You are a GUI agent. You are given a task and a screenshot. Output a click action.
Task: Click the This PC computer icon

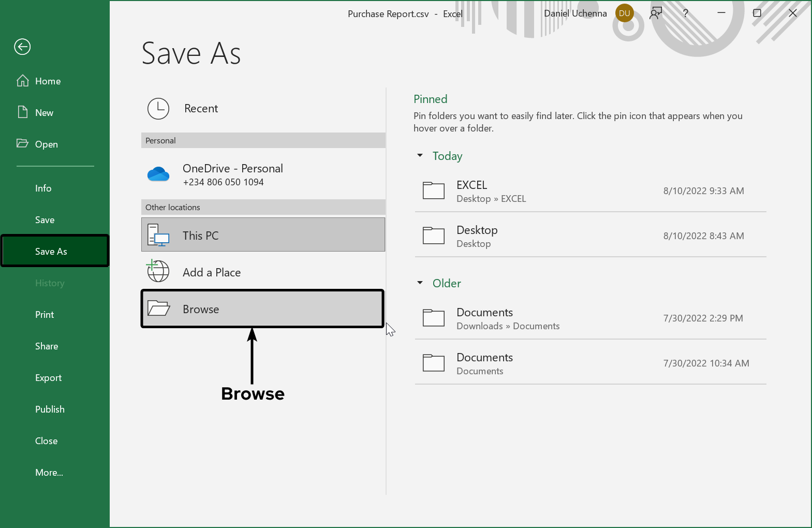158,235
